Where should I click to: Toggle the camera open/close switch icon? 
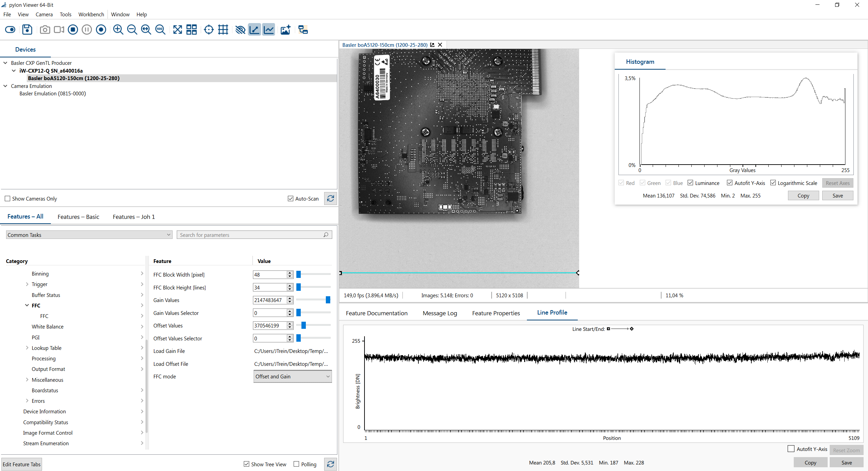coord(10,30)
